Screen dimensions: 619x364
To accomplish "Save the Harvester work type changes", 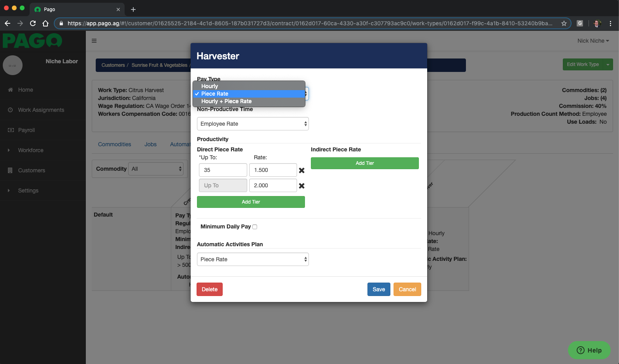I will click(378, 289).
